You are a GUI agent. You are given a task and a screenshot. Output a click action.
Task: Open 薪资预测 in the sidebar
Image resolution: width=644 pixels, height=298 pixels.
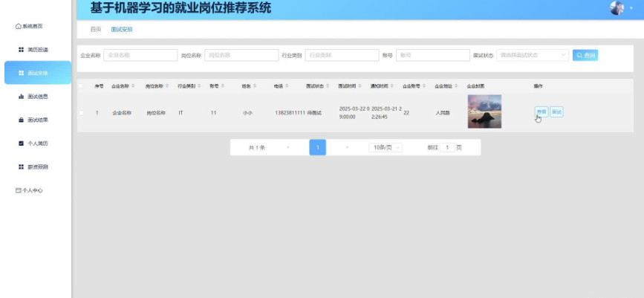pyautogui.click(x=38, y=167)
